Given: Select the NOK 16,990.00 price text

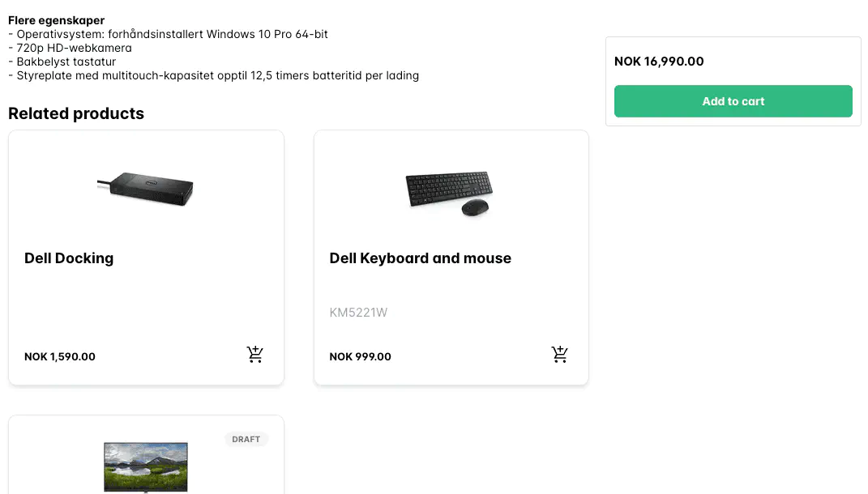Looking at the screenshot, I should (659, 61).
